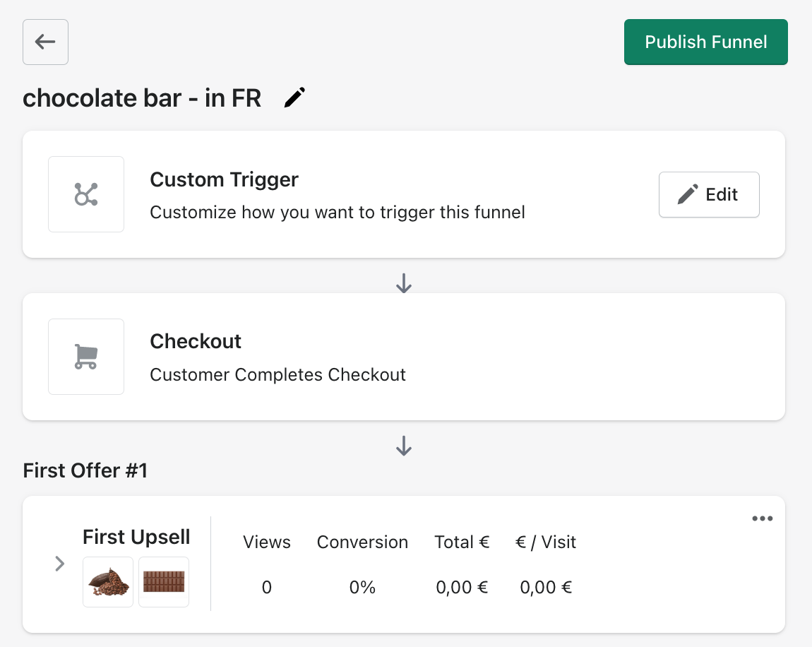Click the Total € value '0,00 €'
Screen dimensions: 812x647
pos(462,588)
